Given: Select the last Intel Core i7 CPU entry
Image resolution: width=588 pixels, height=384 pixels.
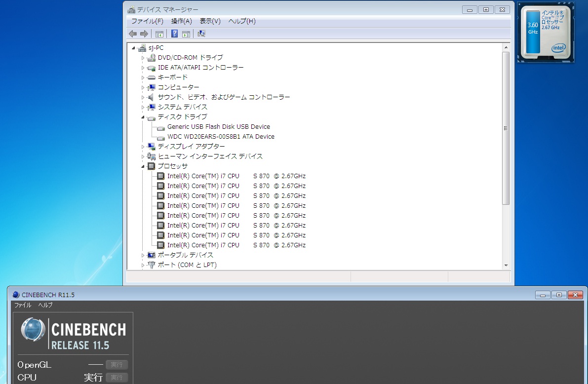Looking at the screenshot, I should coord(236,245).
